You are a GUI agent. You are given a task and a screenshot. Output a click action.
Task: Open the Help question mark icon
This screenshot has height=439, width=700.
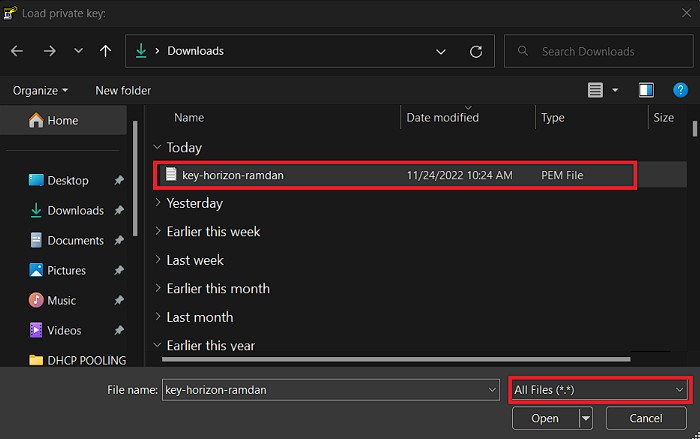click(x=680, y=90)
